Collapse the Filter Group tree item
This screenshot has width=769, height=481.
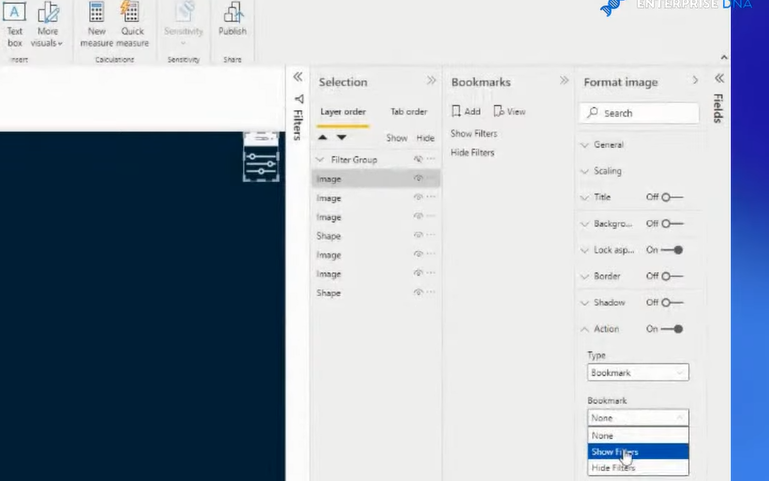pos(320,160)
